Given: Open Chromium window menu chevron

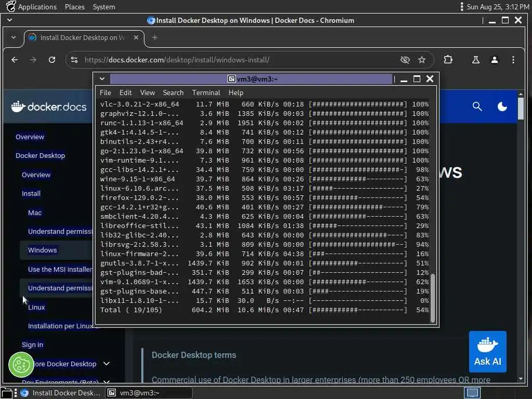Looking at the screenshot, I should 9,20.
